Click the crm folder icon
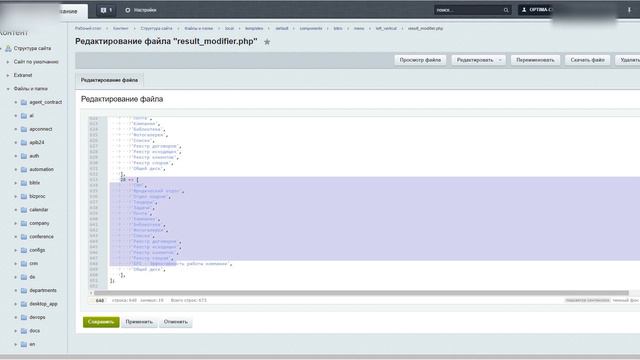The height and width of the screenshot is (360, 640). click(24, 264)
